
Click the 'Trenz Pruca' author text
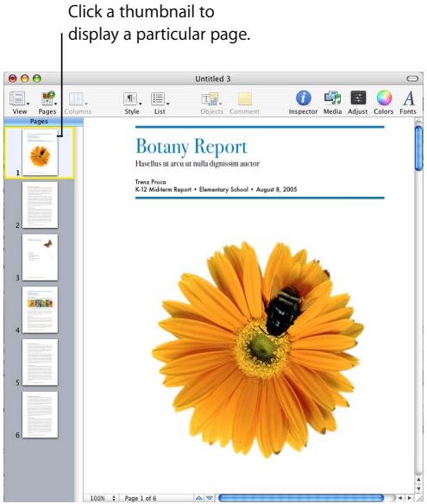tap(151, 182)
